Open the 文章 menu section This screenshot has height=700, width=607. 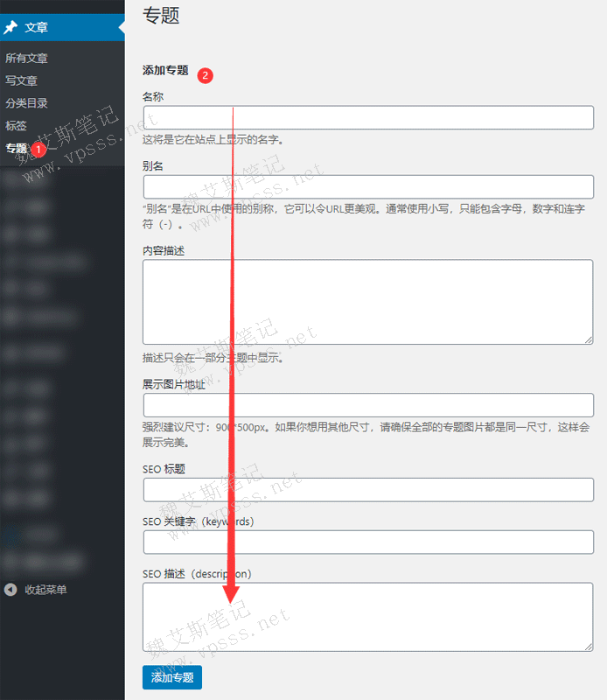click(x=37, y=28)
